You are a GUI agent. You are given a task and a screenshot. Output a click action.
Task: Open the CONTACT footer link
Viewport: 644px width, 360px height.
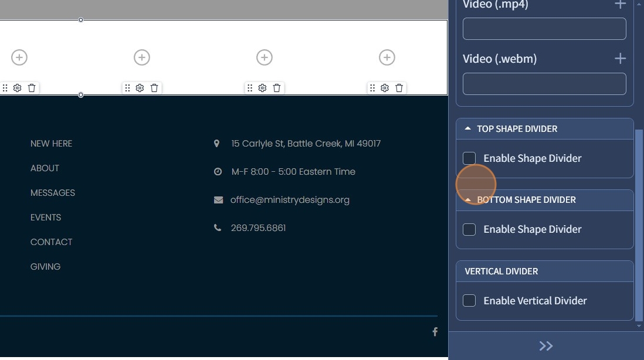(x=52, y=242)
